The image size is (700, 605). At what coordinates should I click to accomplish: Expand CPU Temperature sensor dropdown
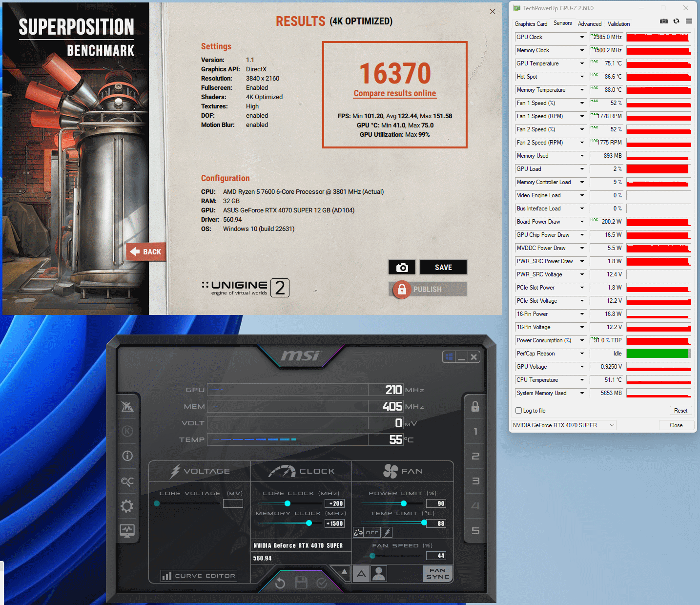point(582,380)
